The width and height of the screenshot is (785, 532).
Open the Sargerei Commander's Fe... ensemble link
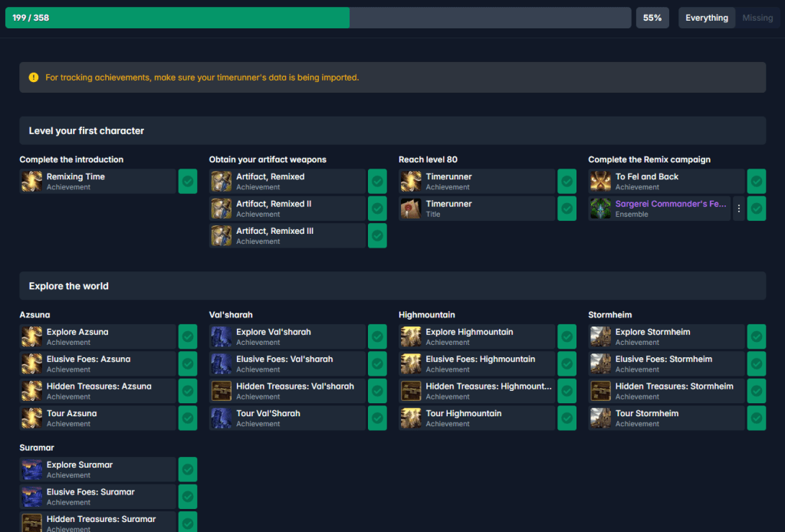[671, 204]
